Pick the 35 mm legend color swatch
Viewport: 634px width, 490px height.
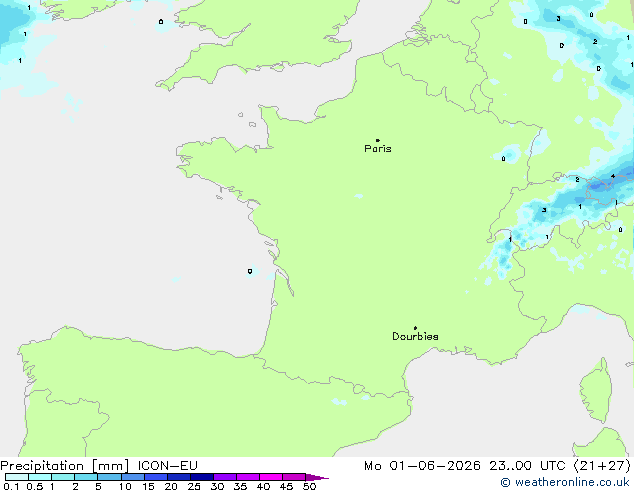248,477
